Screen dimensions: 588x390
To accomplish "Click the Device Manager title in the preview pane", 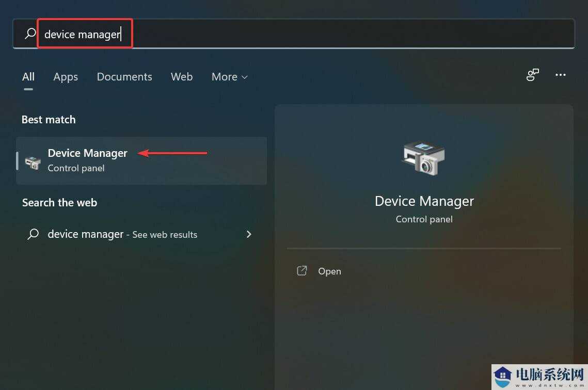I will 424,201.
